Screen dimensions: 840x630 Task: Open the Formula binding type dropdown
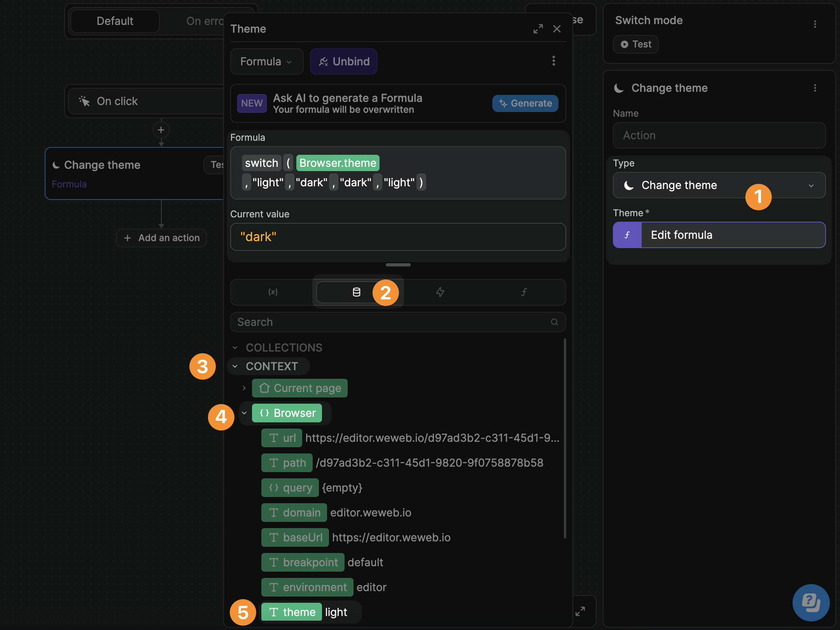(x=266, y=61)
